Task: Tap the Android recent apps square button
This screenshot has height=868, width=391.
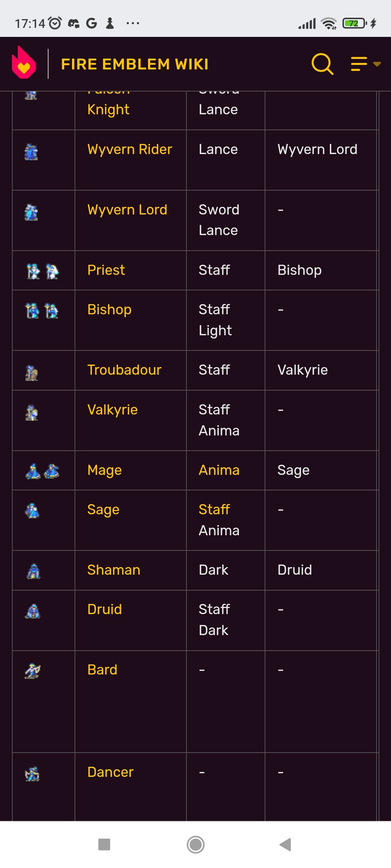Action: 104,845
